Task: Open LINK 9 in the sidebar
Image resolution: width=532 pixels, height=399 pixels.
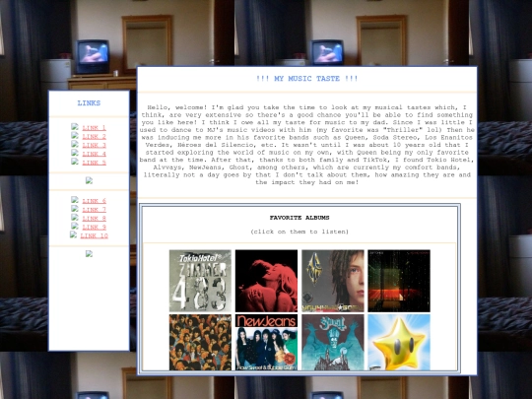Action: tap(94, 227)
